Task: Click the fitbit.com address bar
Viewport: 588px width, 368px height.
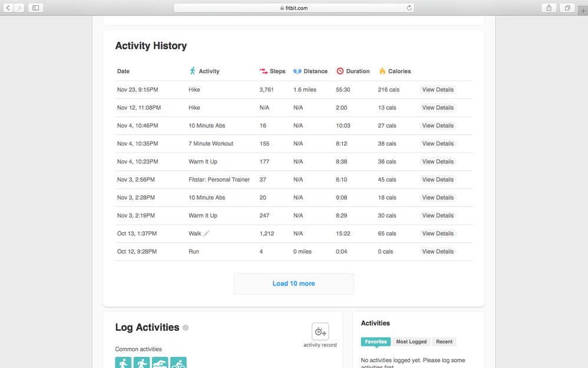Action: click(x=293, y=8)
